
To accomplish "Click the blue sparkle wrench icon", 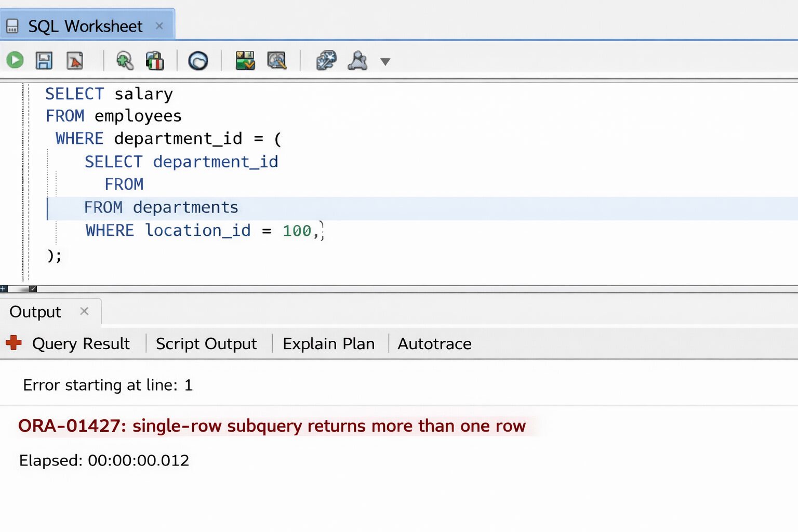I will pyautogui.click(x=326, y=61).
